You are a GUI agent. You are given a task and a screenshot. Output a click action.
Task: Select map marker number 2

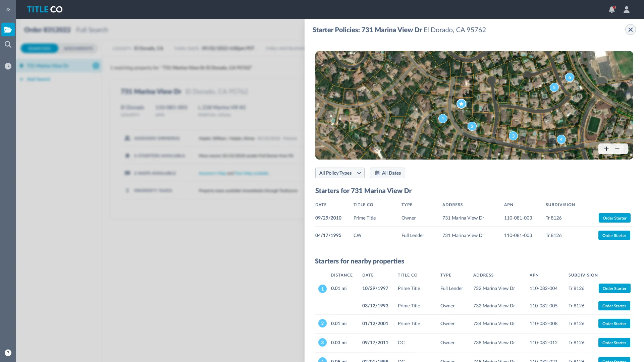(472, 126)
